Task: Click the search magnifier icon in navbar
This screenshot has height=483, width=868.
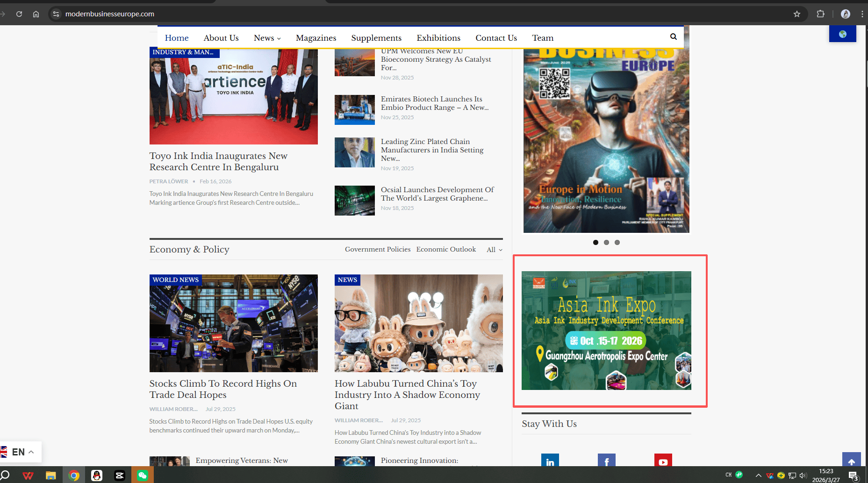Action: [673, 37]
